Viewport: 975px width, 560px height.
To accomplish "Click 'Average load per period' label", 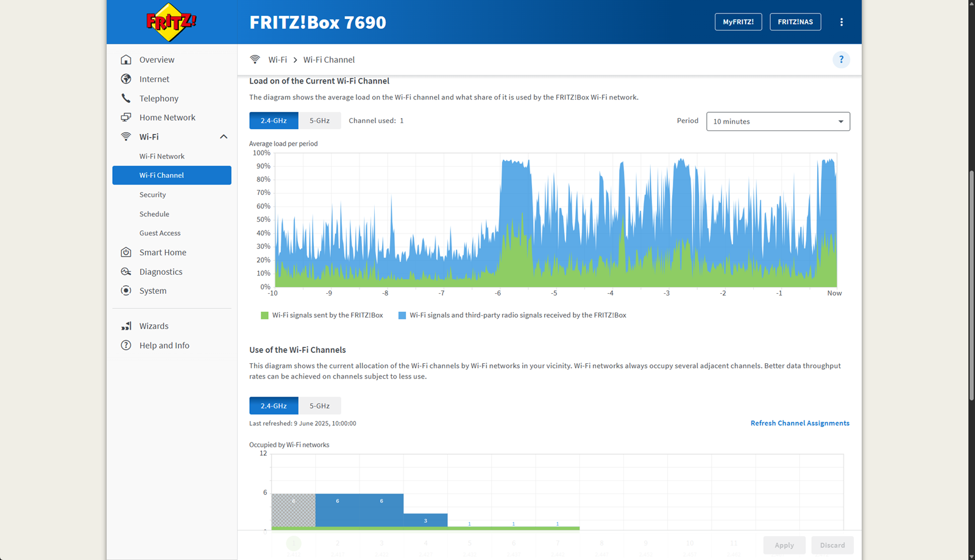I will click(x=283, y=144).
